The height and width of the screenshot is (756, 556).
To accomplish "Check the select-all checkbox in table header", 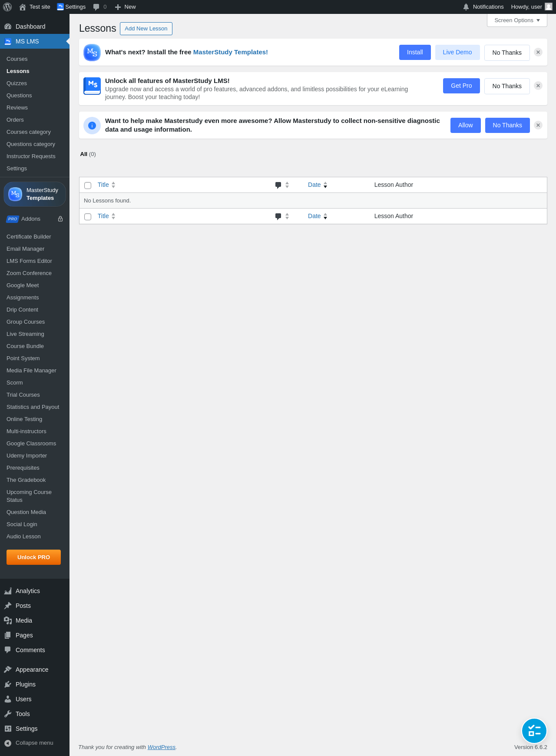I will point(88,186).
